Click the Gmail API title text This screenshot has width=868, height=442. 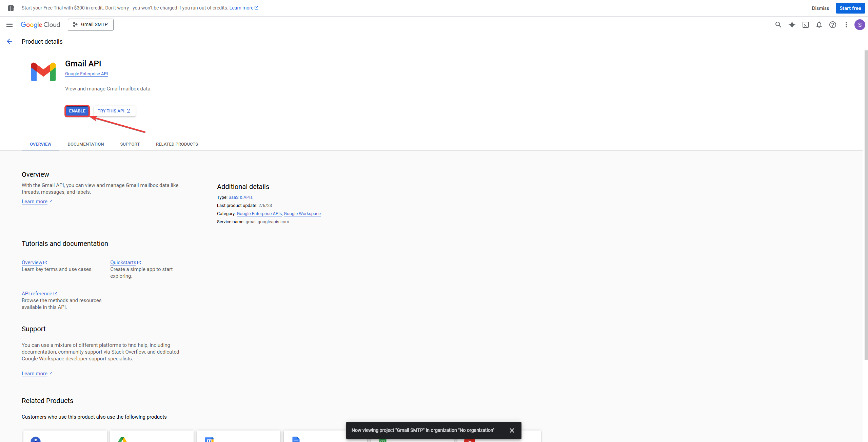(83, 64)
